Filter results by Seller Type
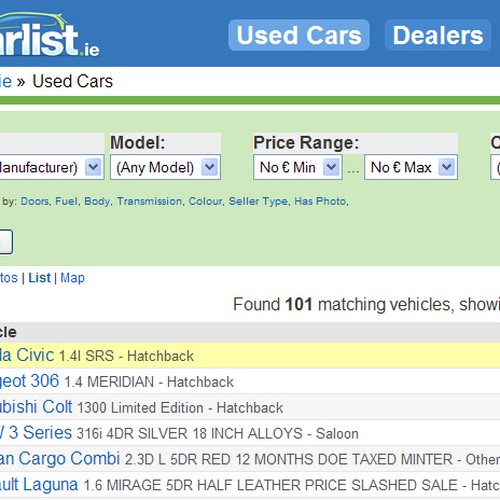 (258, 201)
